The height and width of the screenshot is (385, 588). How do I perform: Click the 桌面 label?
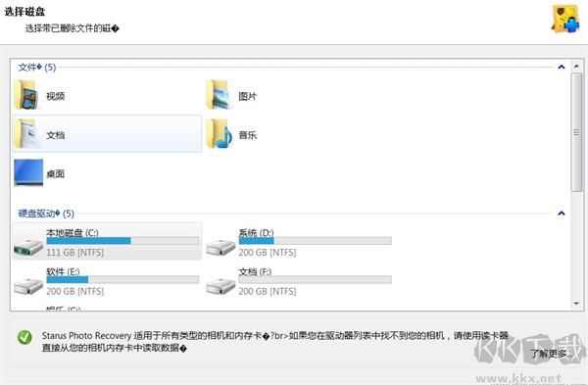pos(56,174)
